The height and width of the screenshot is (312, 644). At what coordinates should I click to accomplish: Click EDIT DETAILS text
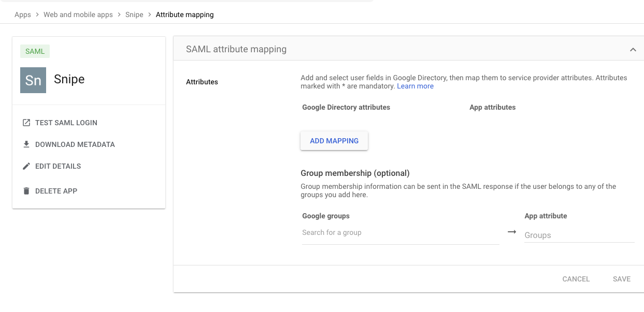pyautogui.click(x=58, y=166)
